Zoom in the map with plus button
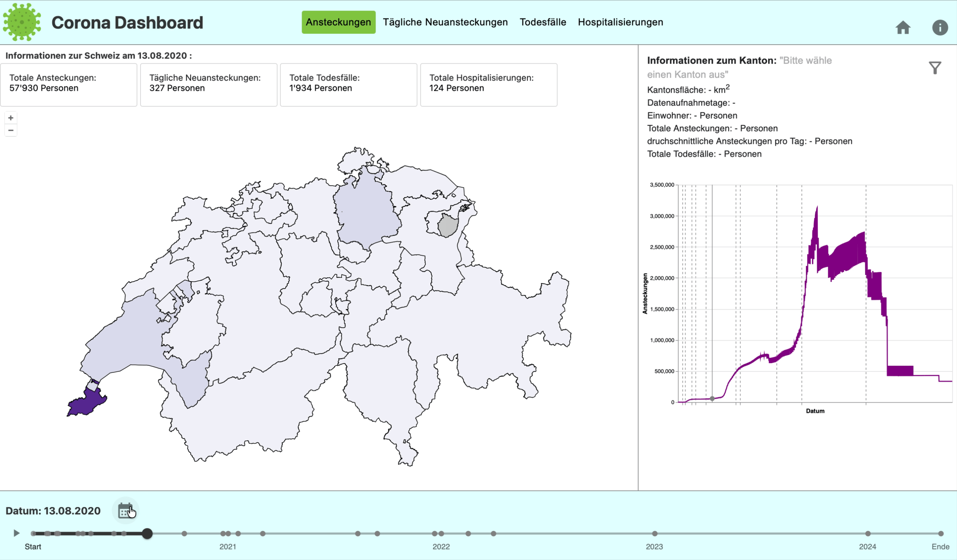Screen dimensions: 957x560 [x=11, y=118]
